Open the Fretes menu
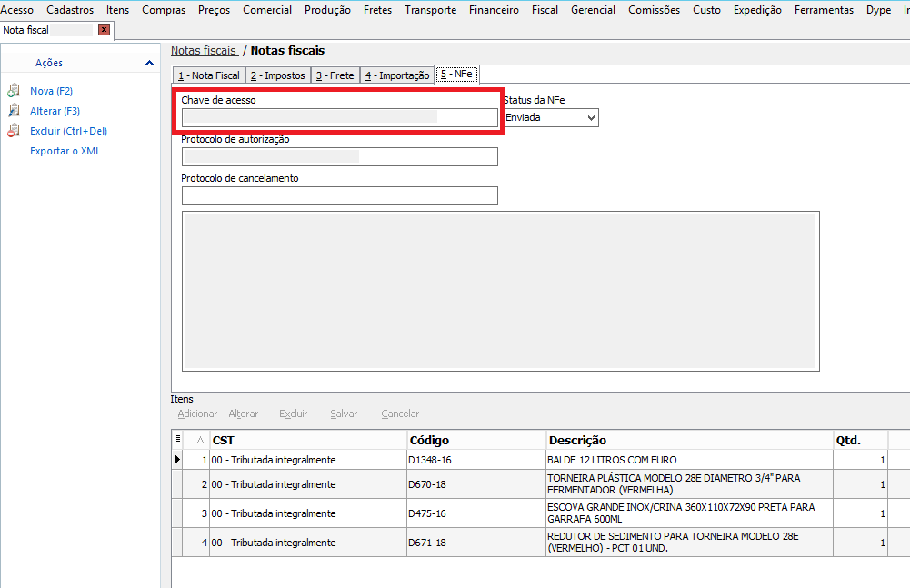Image resolution: width=910 pixels, height=588 pixels. (378, 10)
